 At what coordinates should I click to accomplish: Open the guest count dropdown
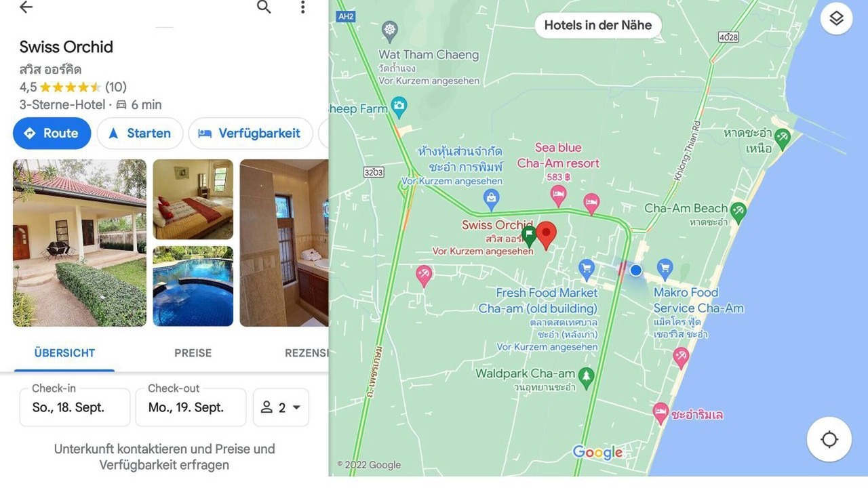click(281, 407)
